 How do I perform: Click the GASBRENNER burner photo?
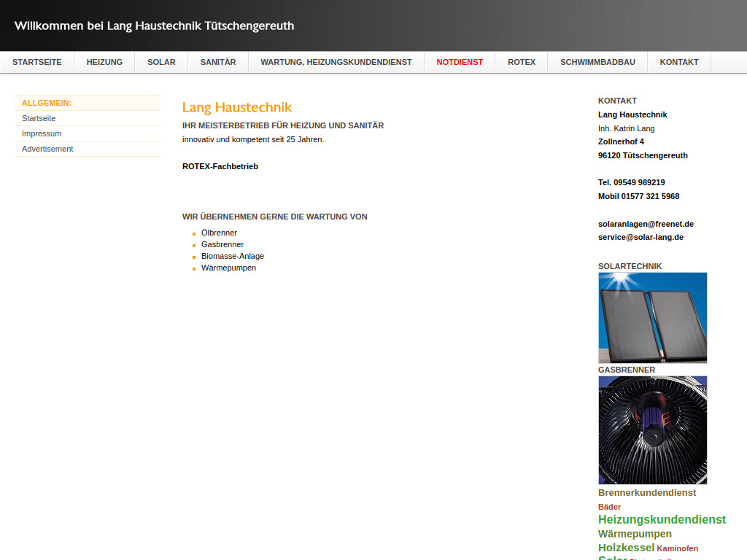pyautogui.click(x=652, y=429)
